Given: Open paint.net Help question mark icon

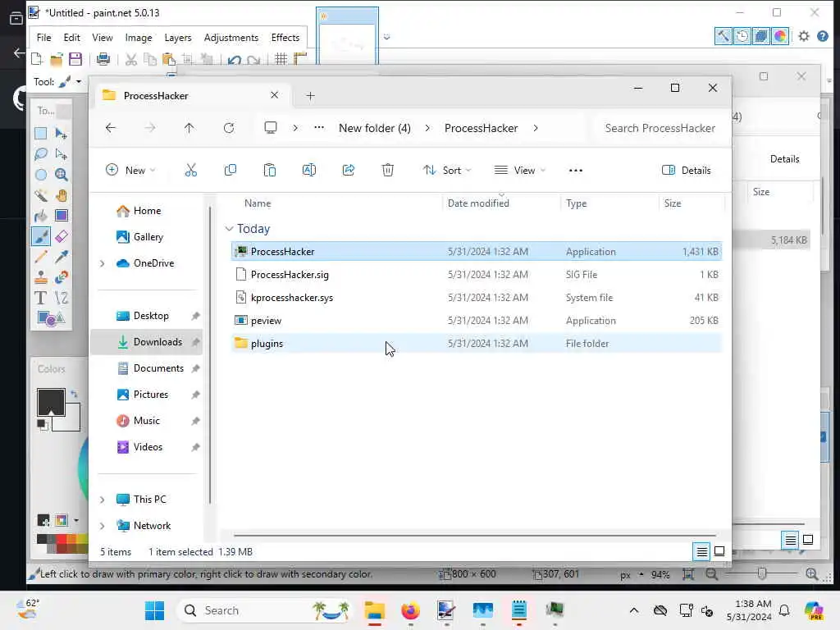Looking at the screenshot, I should tap(822, 36).
